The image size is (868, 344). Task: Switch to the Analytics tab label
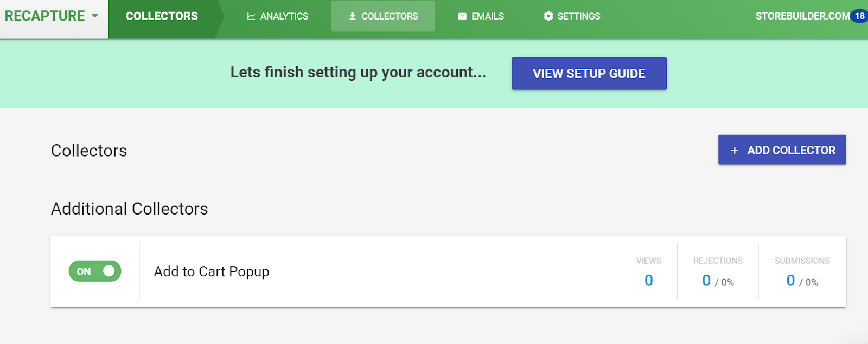click(x=284, y=16)
